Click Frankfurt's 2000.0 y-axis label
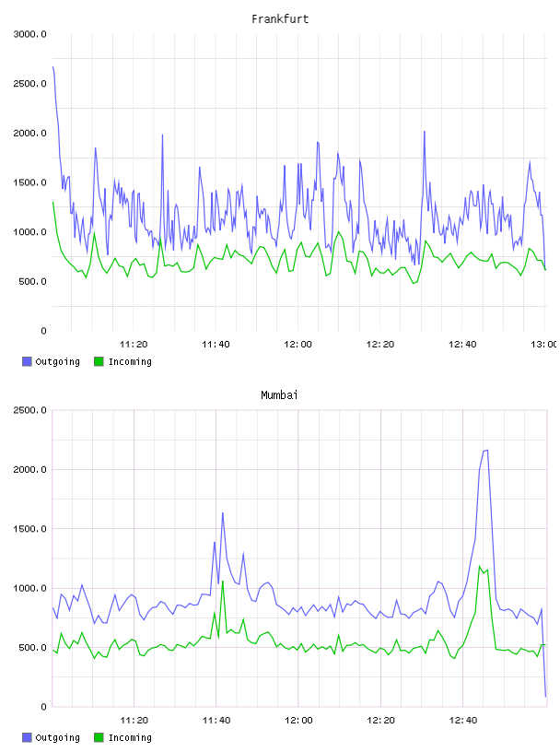This screenshot has width=560, height=752. point(29,133)
